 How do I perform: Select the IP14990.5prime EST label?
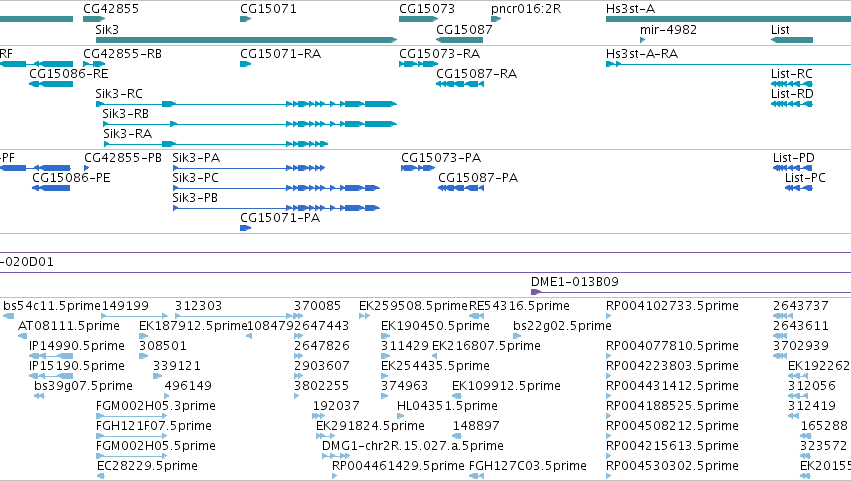77,346
